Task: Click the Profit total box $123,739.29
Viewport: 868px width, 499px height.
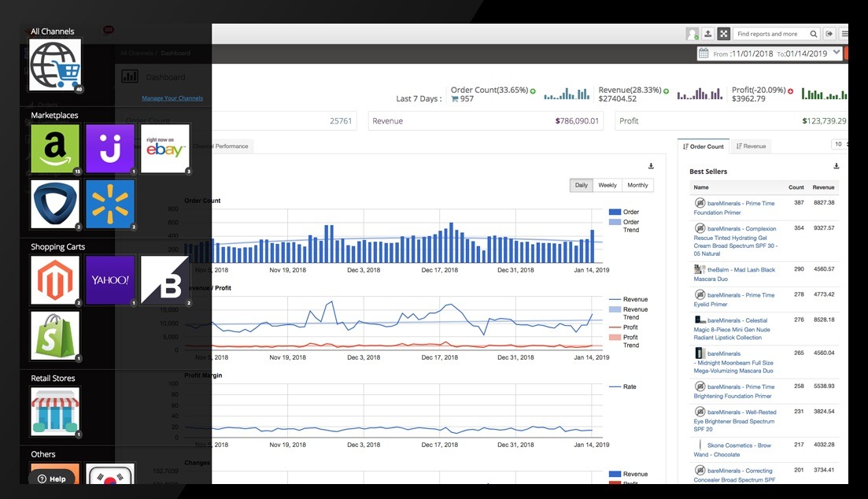Action: 732,120
